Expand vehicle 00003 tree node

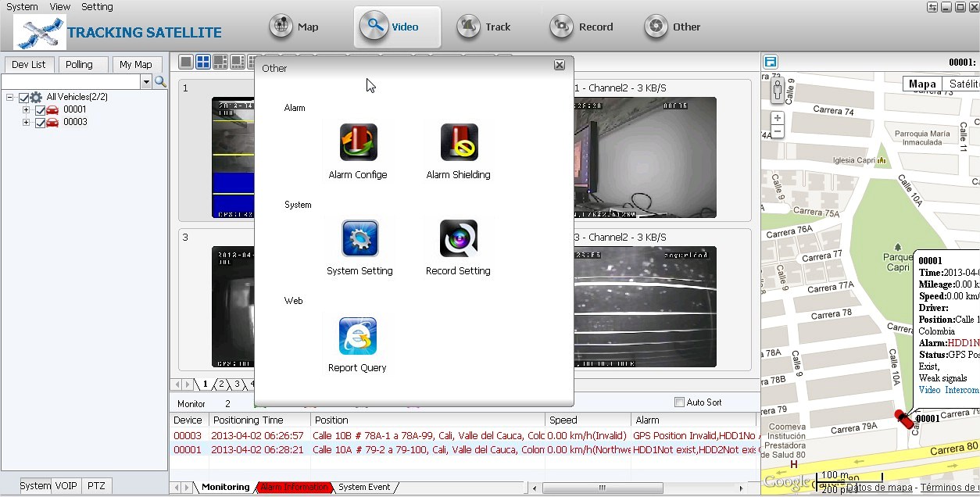click(26, 123)
